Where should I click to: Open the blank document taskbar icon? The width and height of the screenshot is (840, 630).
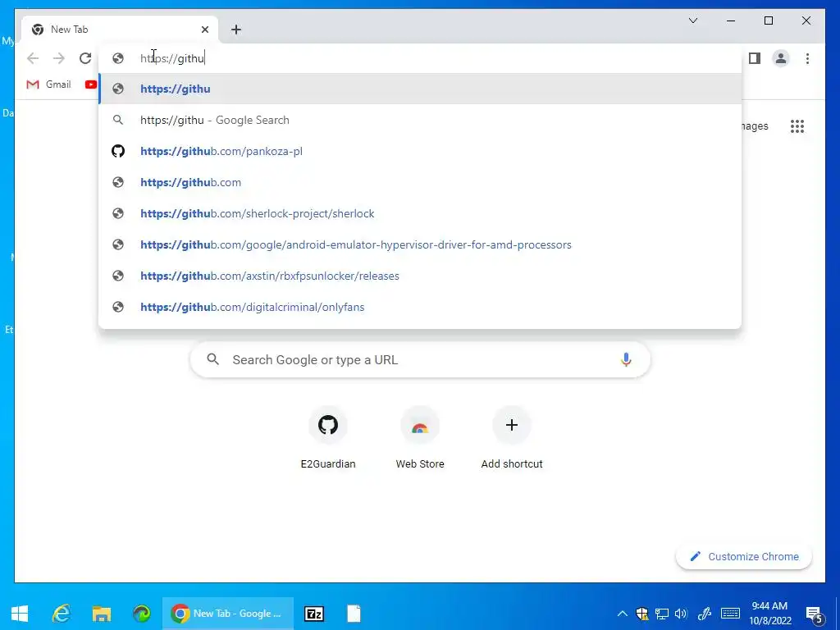(354, 614)
